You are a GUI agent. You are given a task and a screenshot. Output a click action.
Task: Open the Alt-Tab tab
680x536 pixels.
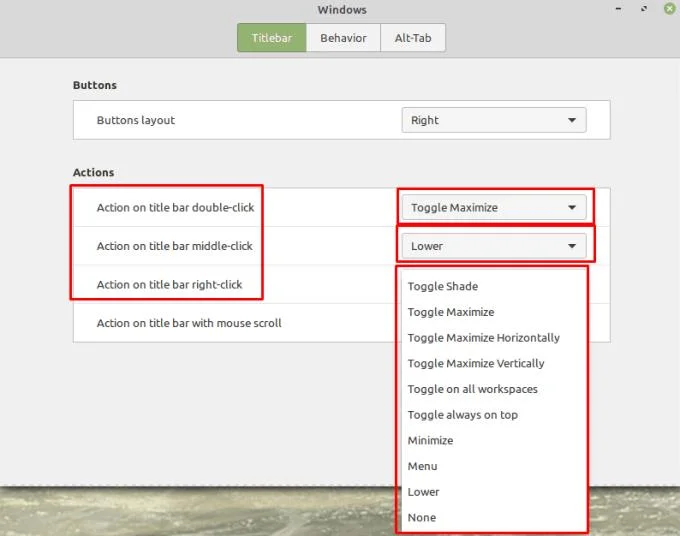pyautogui.click(x=413, y=38)
